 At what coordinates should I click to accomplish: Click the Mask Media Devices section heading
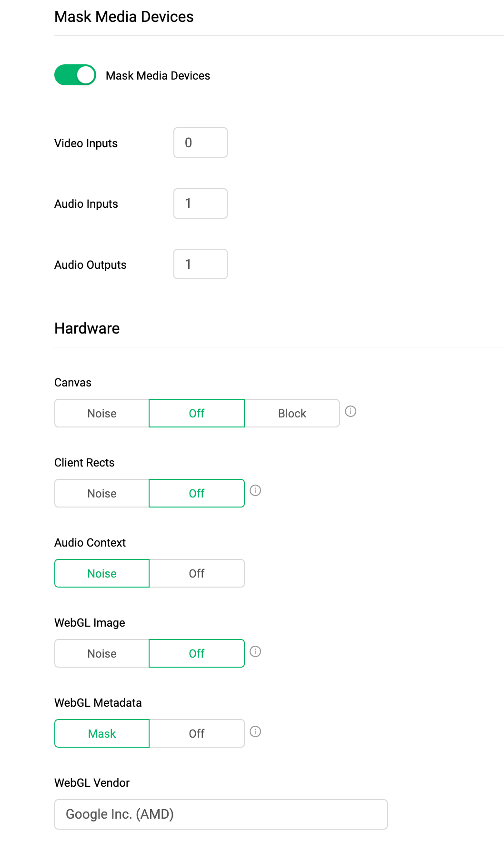click(x=124, y=17)
